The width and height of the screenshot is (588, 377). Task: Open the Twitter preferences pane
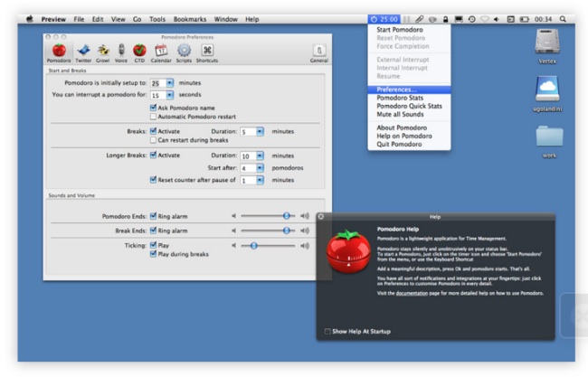pos(84,51)
